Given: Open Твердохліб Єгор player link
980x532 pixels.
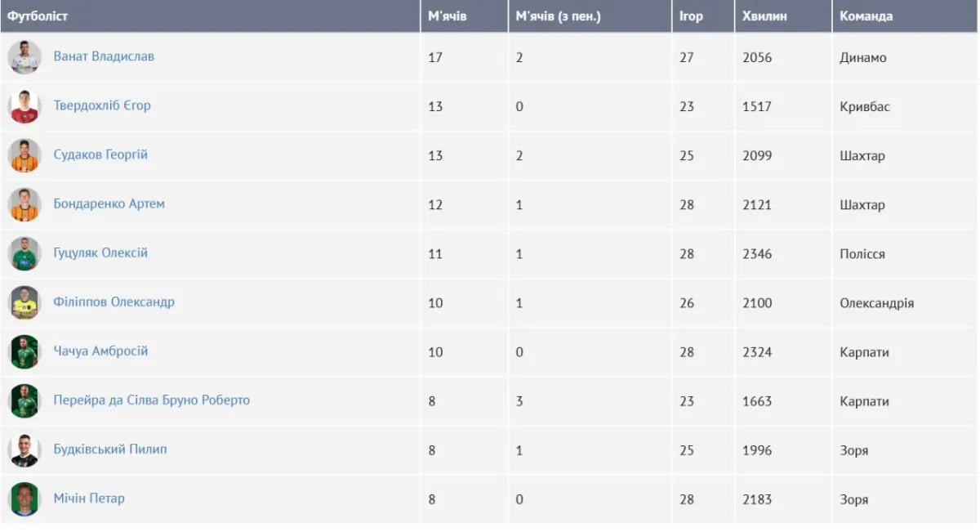Looking at the screenshot, I should (102, 105).
